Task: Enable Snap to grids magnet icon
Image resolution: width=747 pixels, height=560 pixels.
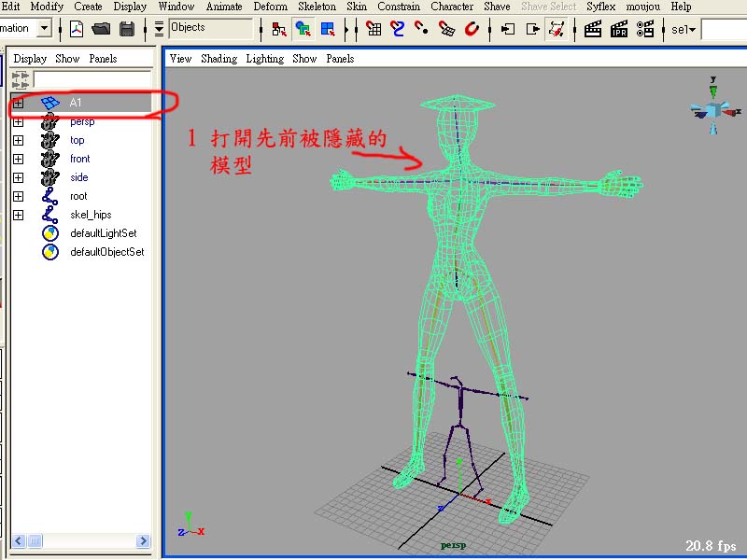Action: [373, 29]
